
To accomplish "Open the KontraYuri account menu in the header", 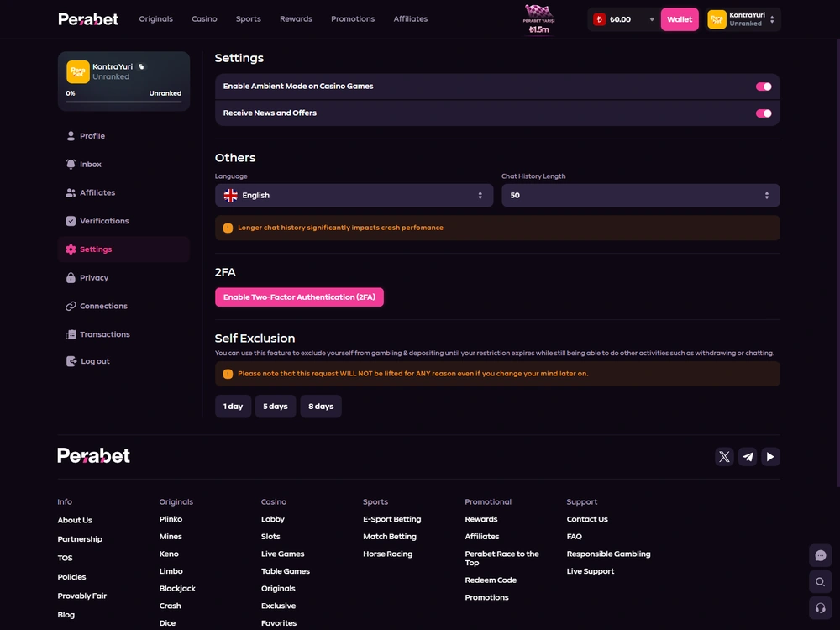I will pyautogui.click(x=743, y=19).
